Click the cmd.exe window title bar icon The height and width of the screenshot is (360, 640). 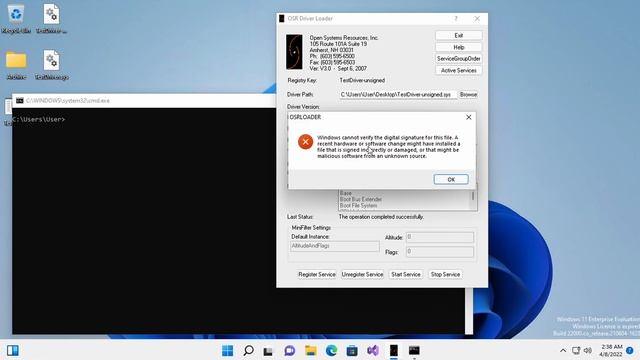(x=20, y=100)
